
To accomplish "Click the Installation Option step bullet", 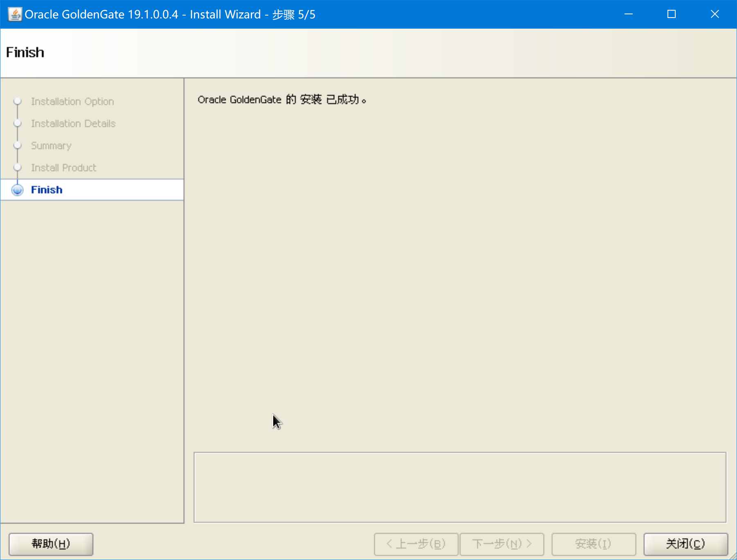I will point(18,101).
